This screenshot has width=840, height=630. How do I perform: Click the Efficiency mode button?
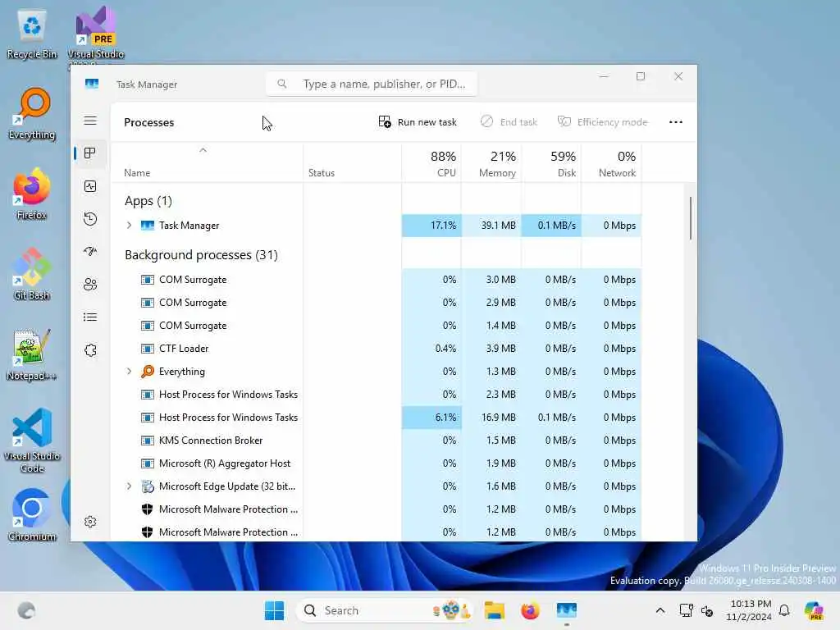[603, 122]
